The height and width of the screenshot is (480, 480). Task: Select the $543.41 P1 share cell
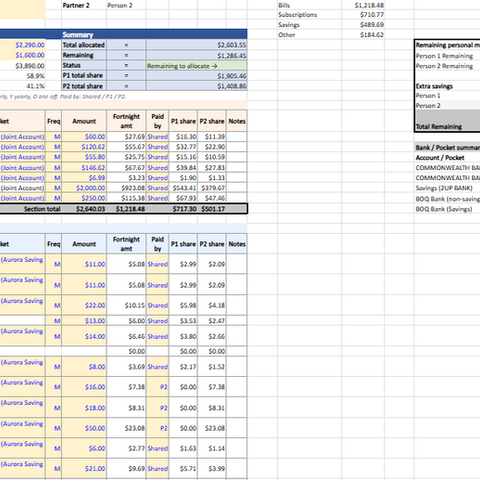(183, 188)
